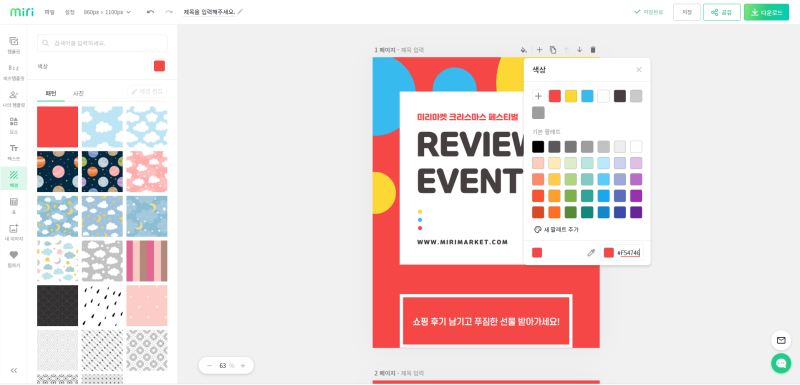Screen dimensions: 800x385
Task: Select pink striped pattern thumbnail
Action: 147,261
